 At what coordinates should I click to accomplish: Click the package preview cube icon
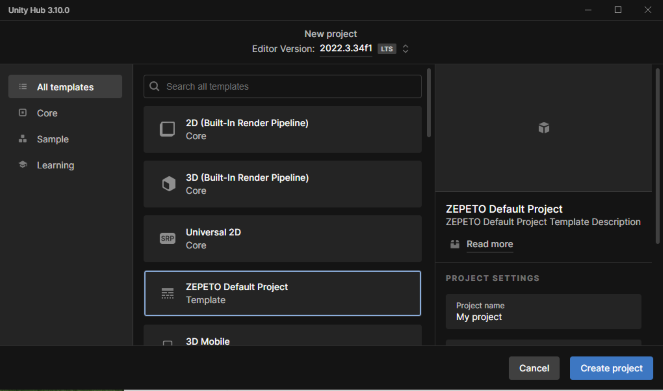tap(544, 128)
